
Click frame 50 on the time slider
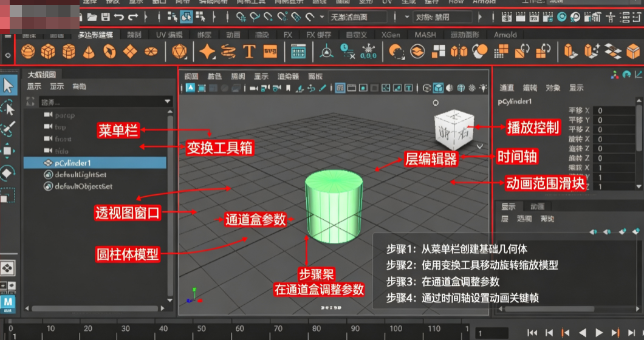click(201, 329)
